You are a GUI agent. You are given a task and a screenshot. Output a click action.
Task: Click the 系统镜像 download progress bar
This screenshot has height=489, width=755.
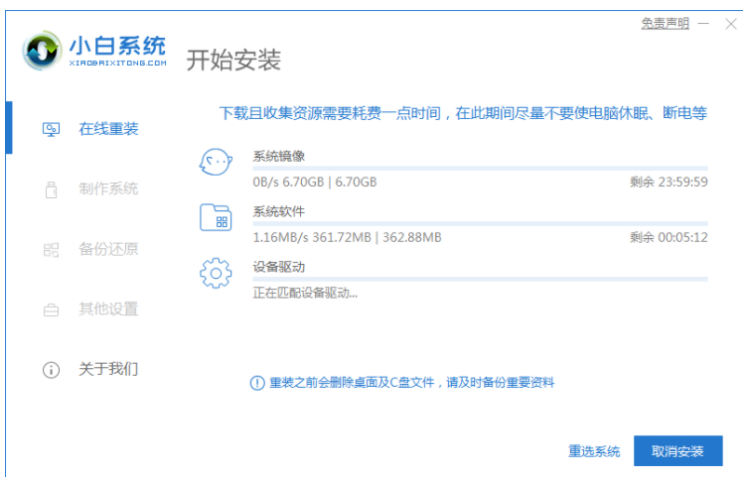click(480, 168)
